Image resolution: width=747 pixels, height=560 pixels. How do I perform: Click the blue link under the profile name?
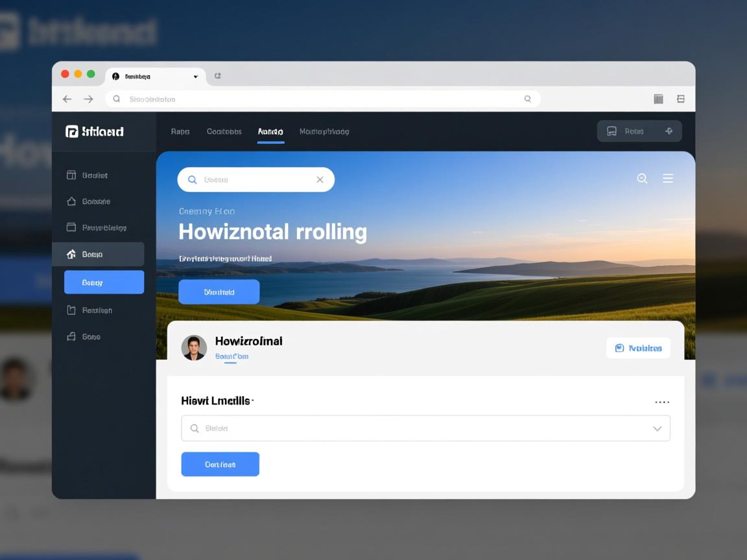click(231, 356)
